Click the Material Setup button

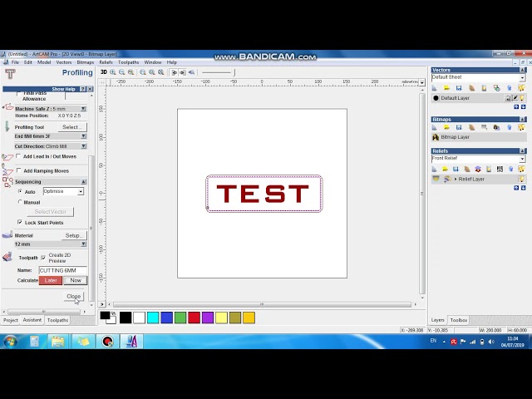[74, 235]
